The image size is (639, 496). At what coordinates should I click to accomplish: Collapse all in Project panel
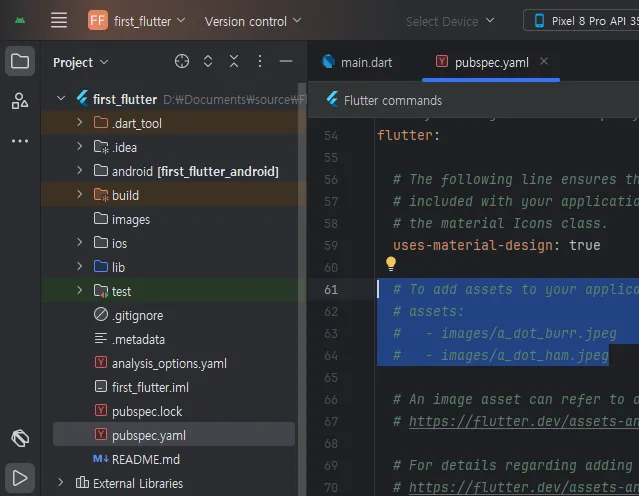point(234,62)
